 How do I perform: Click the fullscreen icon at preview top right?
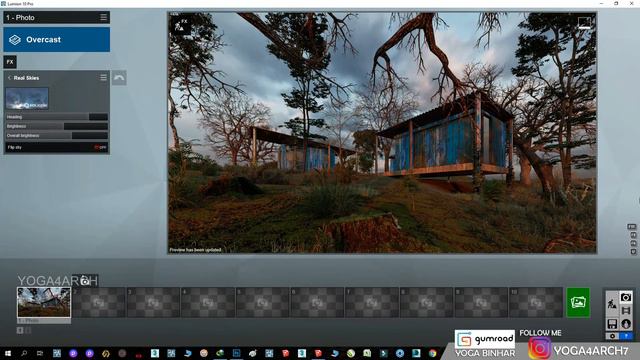tap(584, 22)
